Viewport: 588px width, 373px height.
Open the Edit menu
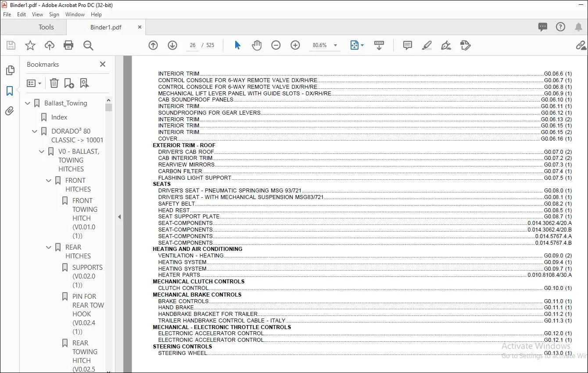[x=22, y=14]
